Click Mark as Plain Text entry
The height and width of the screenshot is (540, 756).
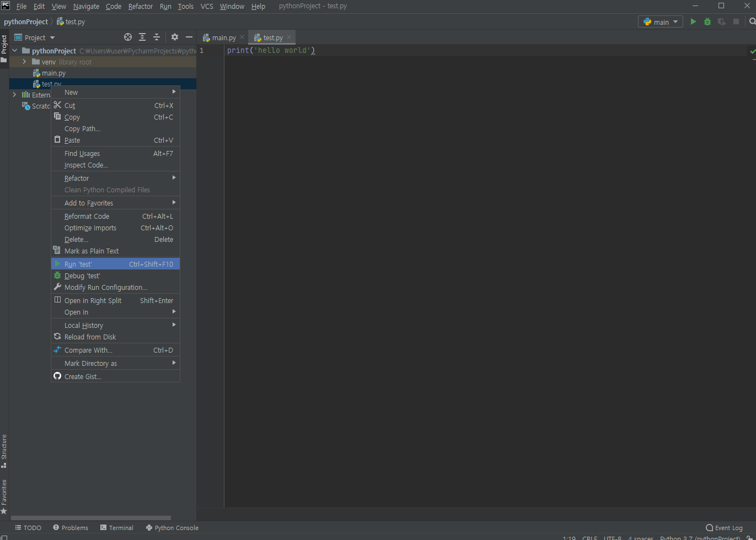(x=115, y=251)
